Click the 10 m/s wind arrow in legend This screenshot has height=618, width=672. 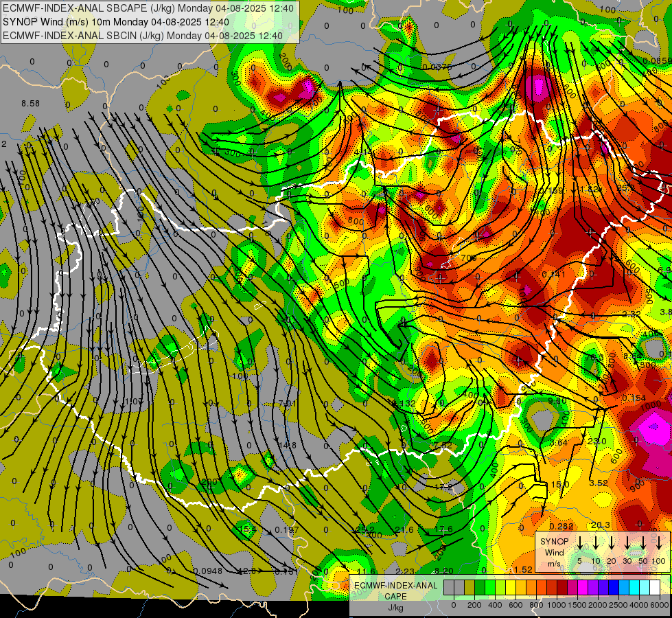pos(596,543)
